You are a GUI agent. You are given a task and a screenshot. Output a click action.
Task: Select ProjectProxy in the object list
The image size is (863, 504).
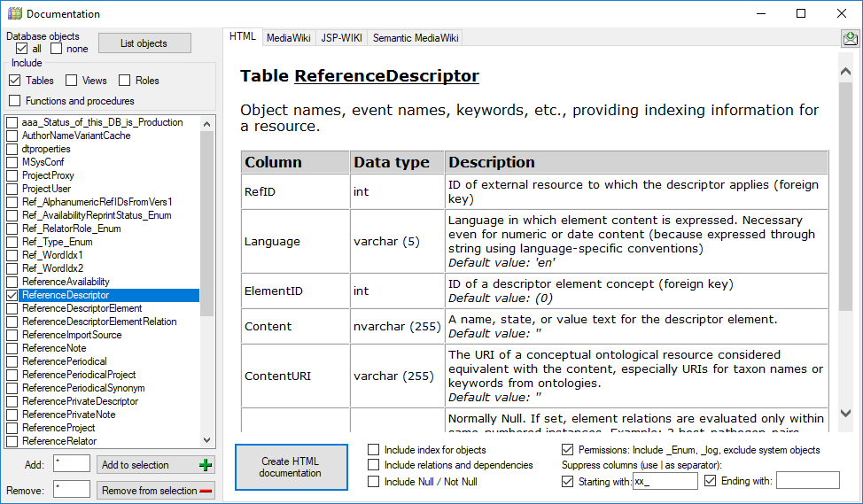pos(48,175)
